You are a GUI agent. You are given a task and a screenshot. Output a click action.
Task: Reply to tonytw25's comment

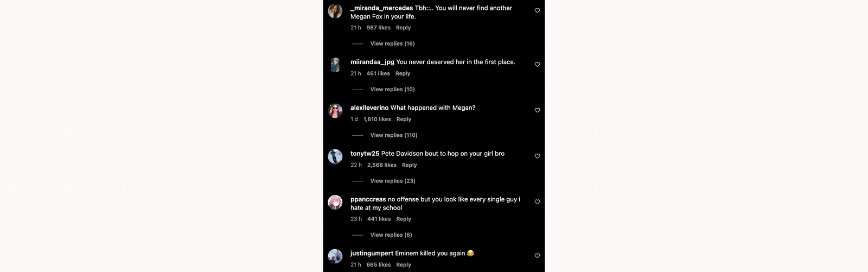pyautogui.click(x=409, y=165)
